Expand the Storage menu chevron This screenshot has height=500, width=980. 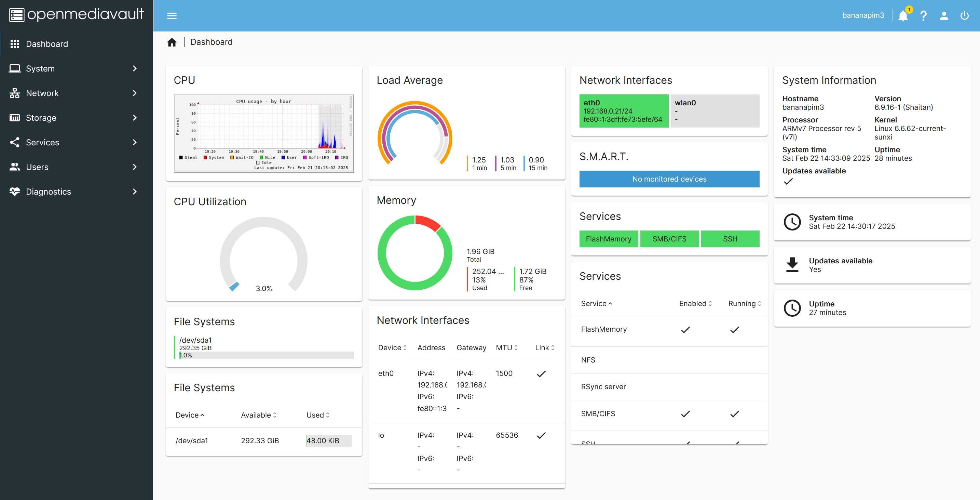(x=135, y=118)
